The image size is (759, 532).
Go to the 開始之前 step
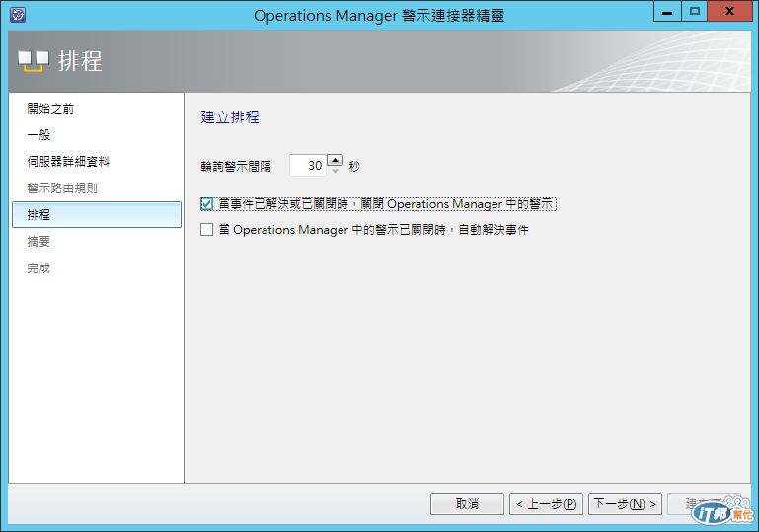click(50, 109)
